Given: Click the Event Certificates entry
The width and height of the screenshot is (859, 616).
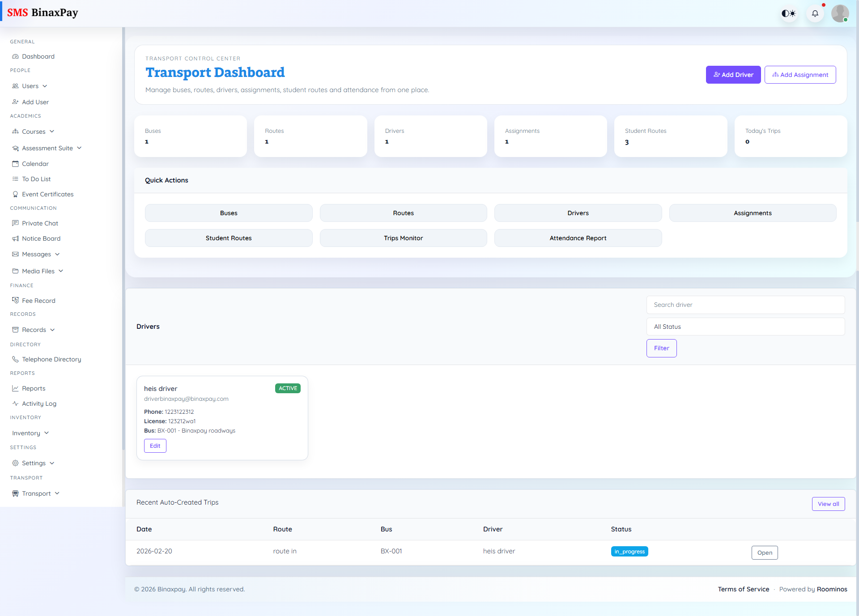Looking at the screenshot, I should pyautogui.click(x=47, y=194).
